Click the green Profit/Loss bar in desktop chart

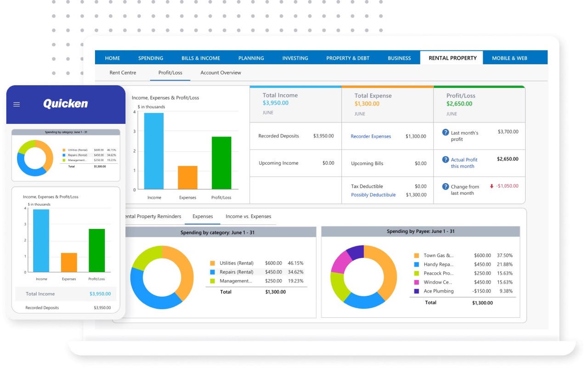tap(221, 163)
